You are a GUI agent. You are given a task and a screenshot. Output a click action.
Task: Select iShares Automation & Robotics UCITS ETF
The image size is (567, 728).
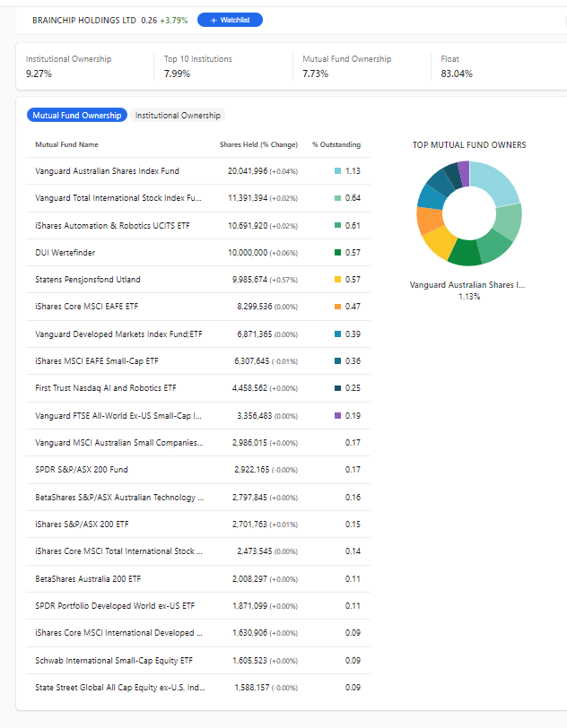coord(112,226)
